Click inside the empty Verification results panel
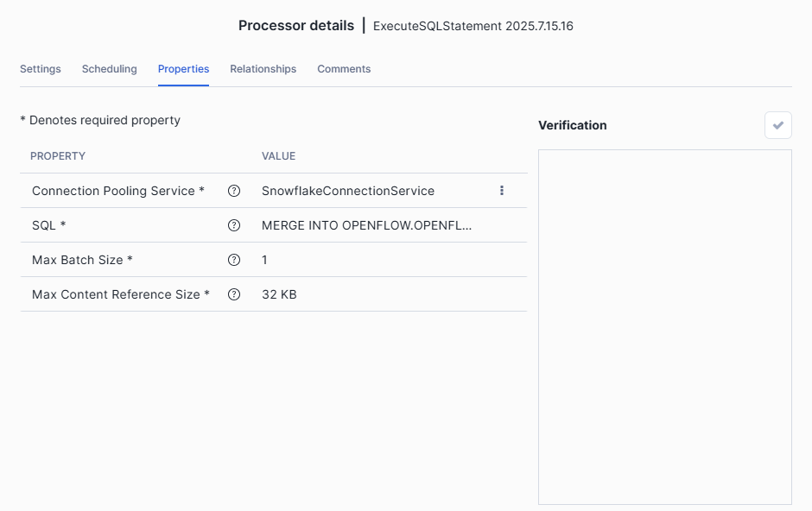 (664, 326)
